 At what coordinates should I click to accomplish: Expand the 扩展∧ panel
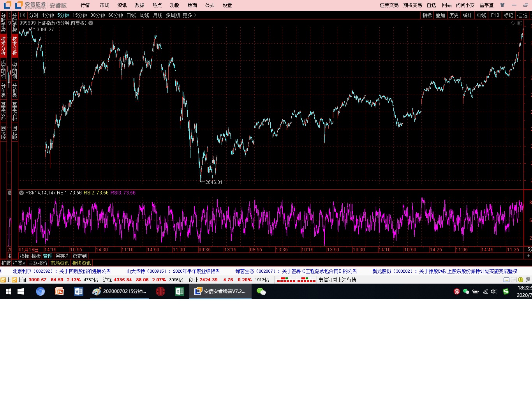[x=19, y=263]
